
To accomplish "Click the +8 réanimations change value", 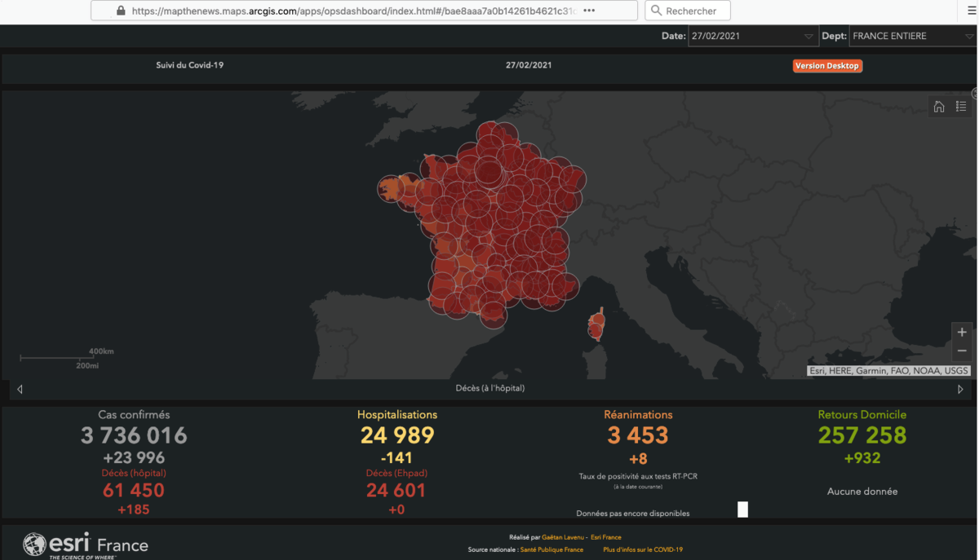I will [638, 459].
